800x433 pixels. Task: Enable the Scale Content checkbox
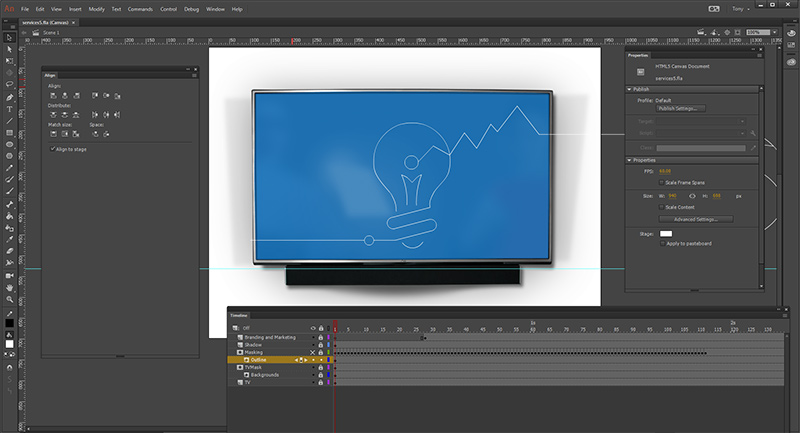click(662, 207)
